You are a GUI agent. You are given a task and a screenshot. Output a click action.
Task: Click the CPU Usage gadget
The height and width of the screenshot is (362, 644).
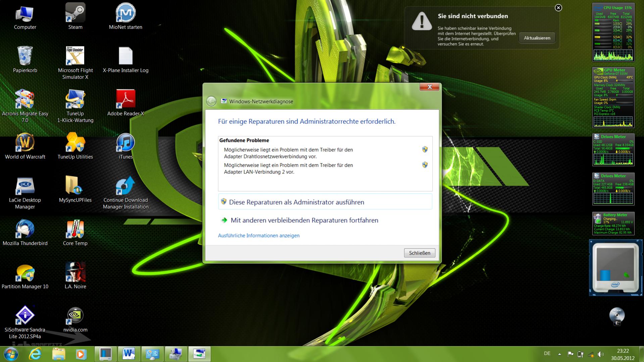[x=613, y=32]
